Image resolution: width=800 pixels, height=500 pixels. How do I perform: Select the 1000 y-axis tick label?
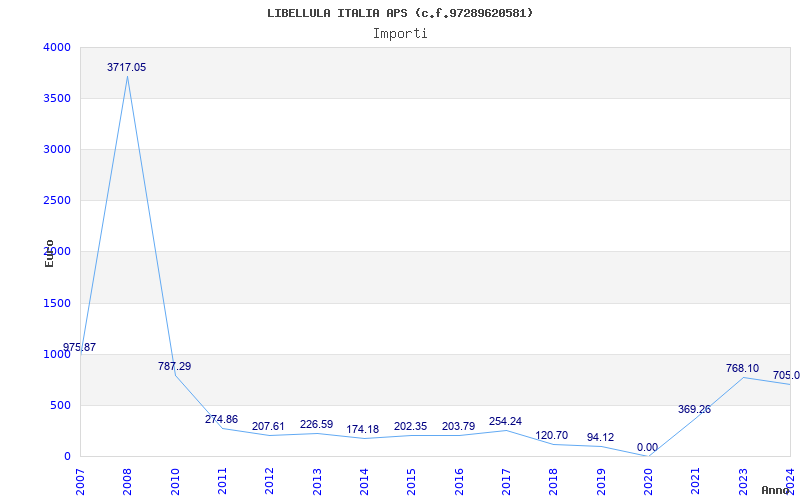57,355
